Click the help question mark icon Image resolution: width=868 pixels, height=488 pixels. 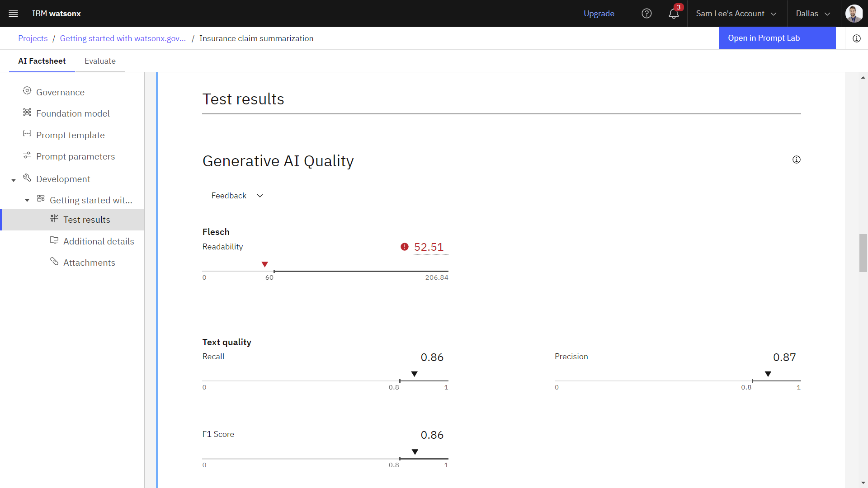point(647,13)
